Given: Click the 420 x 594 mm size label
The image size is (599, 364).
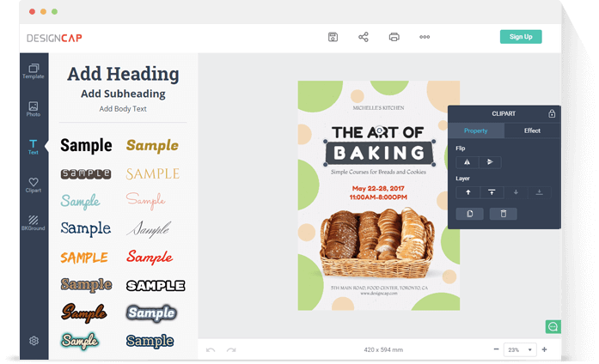Looking at the screenshot, I should (383, 349).
